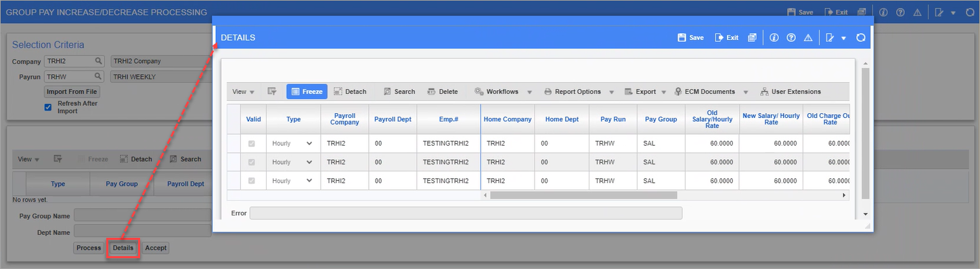
Task: Expand the arrow next to Report Options
Action: tap(611, 92)
